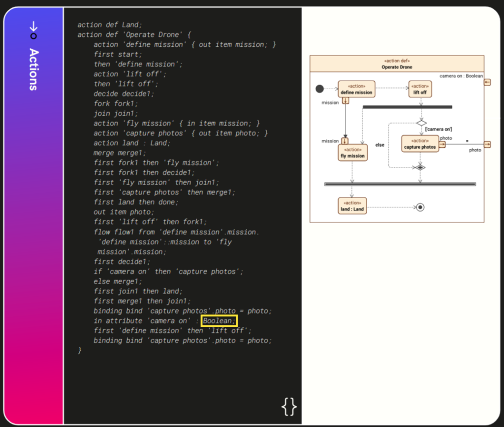
Task: Click the 'capture photos' action node
Action: pos(419,144)
